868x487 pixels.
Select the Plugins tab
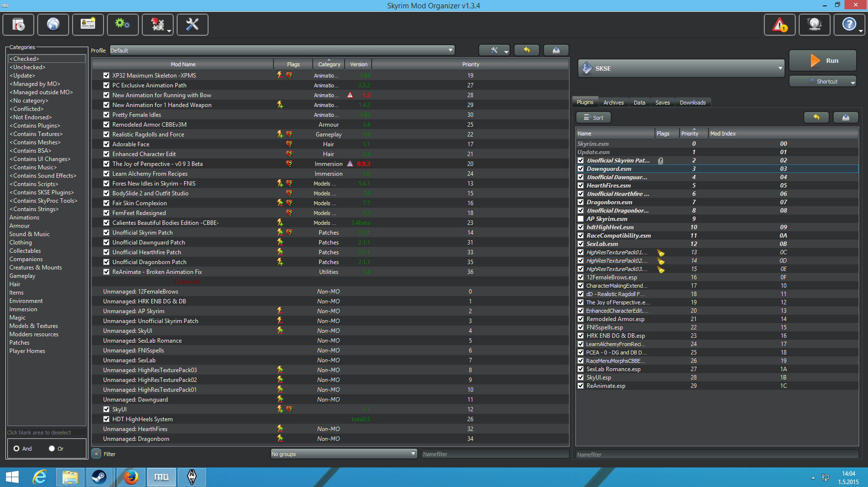click(585, 102)
